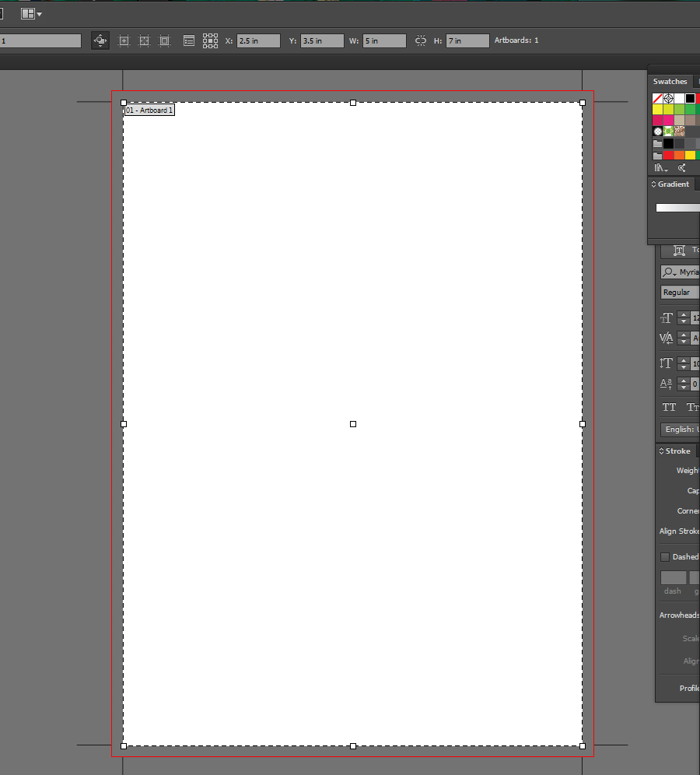The height and width of the screenshot is (775, 700).
Task: Open Artboard Options icon in control bar
Action: pos(189,40)
